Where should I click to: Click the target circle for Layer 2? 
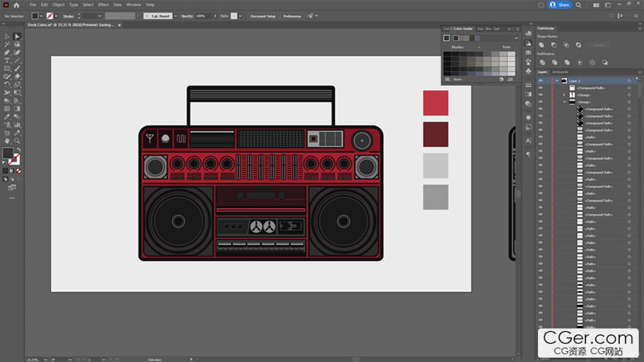(x=629, y=80)
